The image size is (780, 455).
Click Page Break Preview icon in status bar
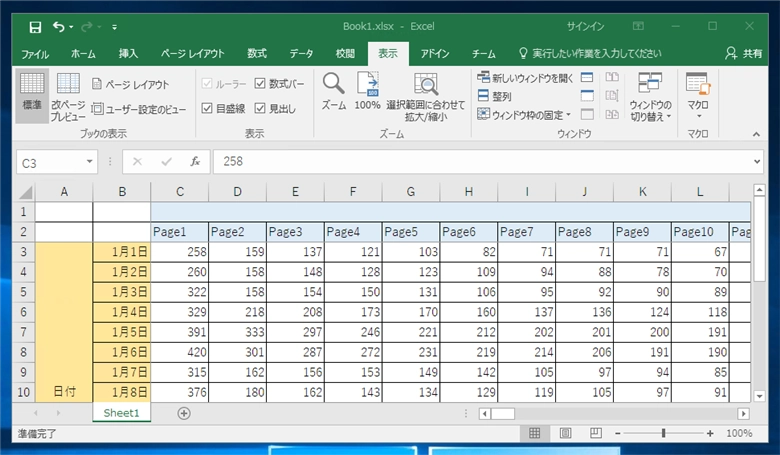tap(595, 434)
